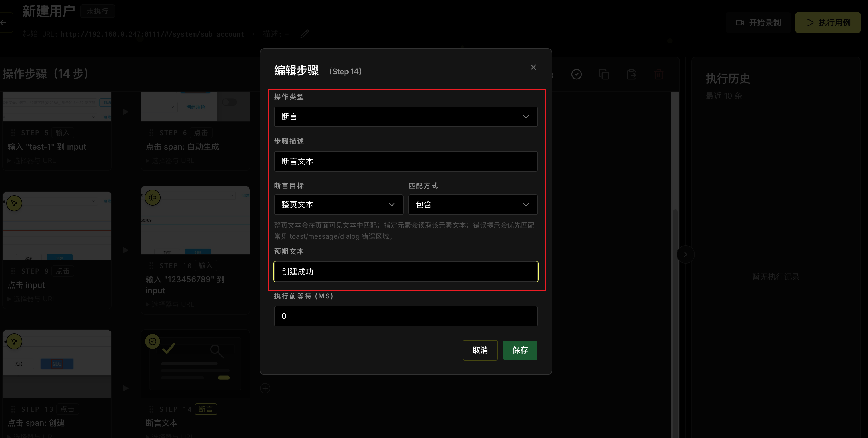Expand 选择器与 URL under STEP 5
Screen dimensions: 868x438
32,160
